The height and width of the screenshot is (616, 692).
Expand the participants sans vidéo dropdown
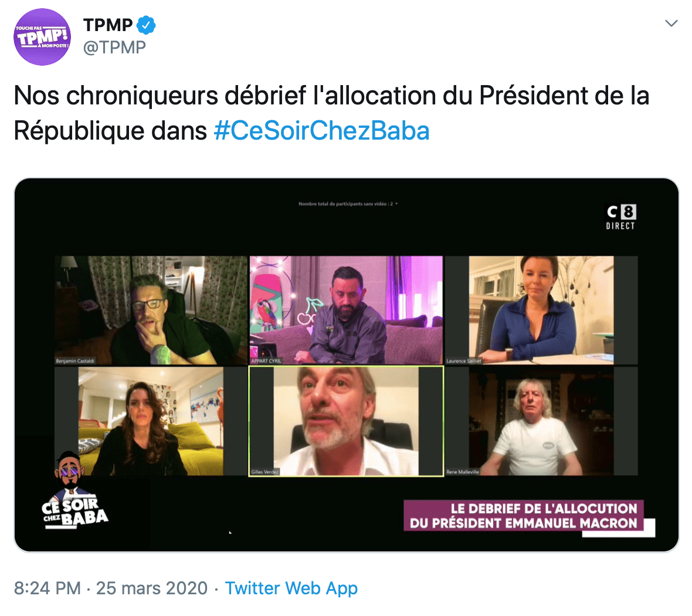pyautogui.click(x=397, y=204)
